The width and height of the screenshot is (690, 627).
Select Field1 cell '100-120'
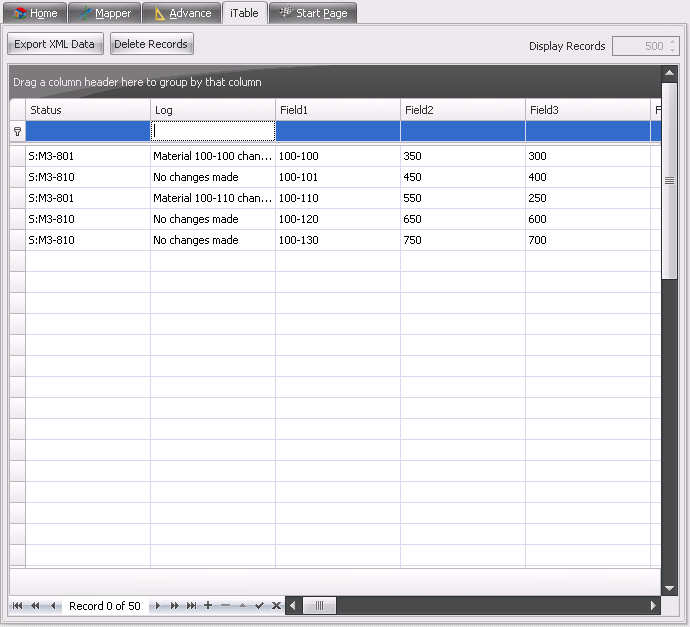coord(338,219)
